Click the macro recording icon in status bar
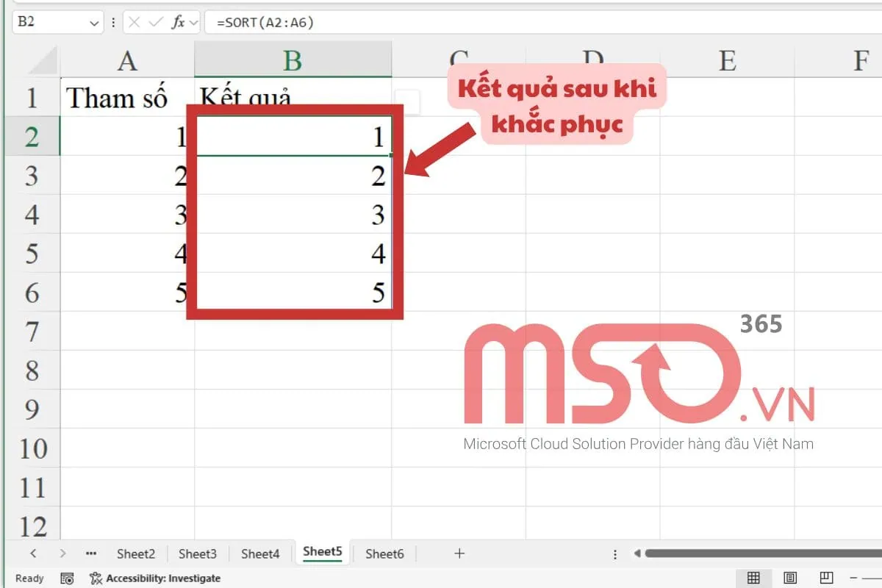The width and height of the screenshot is (882, 588). tap(67, 578)
